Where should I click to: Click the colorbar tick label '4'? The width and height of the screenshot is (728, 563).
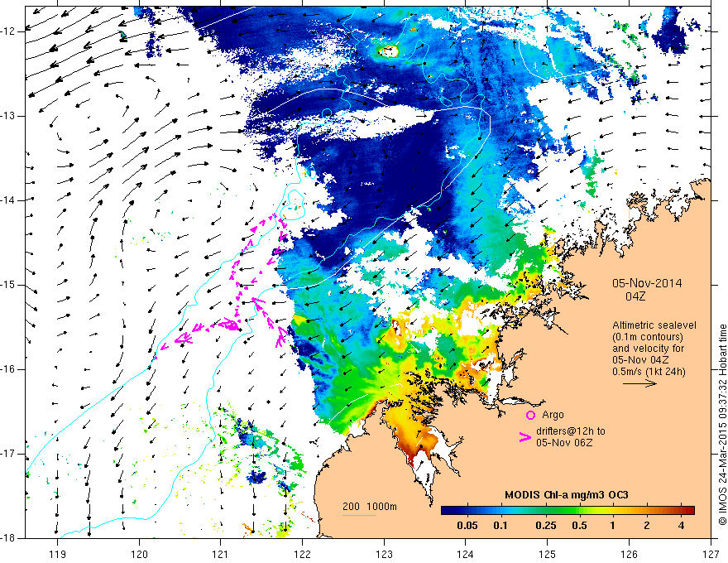pyautogui.click(x=681, y=526)
